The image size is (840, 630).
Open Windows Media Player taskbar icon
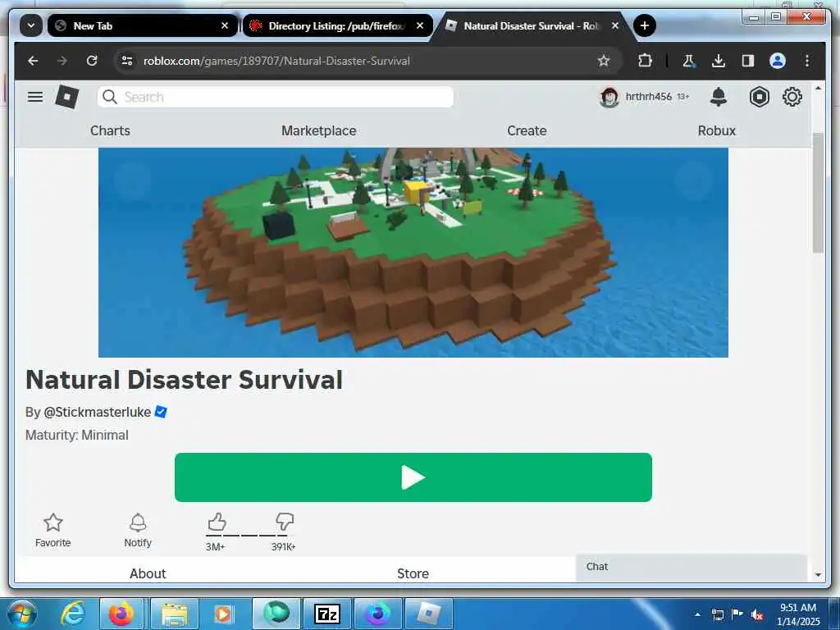[223, 614]
